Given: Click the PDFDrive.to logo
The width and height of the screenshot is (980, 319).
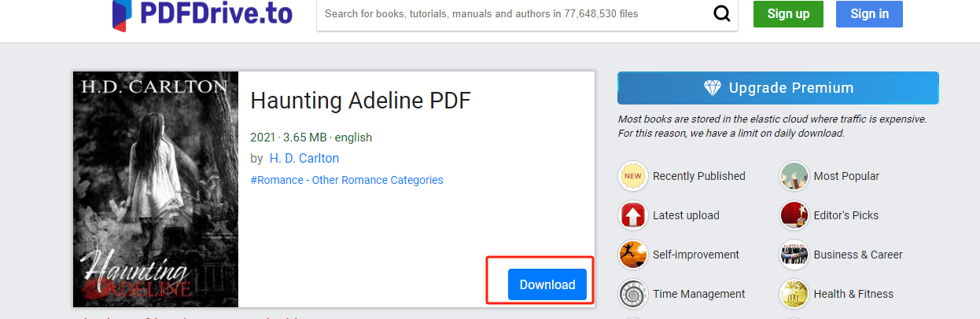Looking at the screenshot, I should click(203, 14).
